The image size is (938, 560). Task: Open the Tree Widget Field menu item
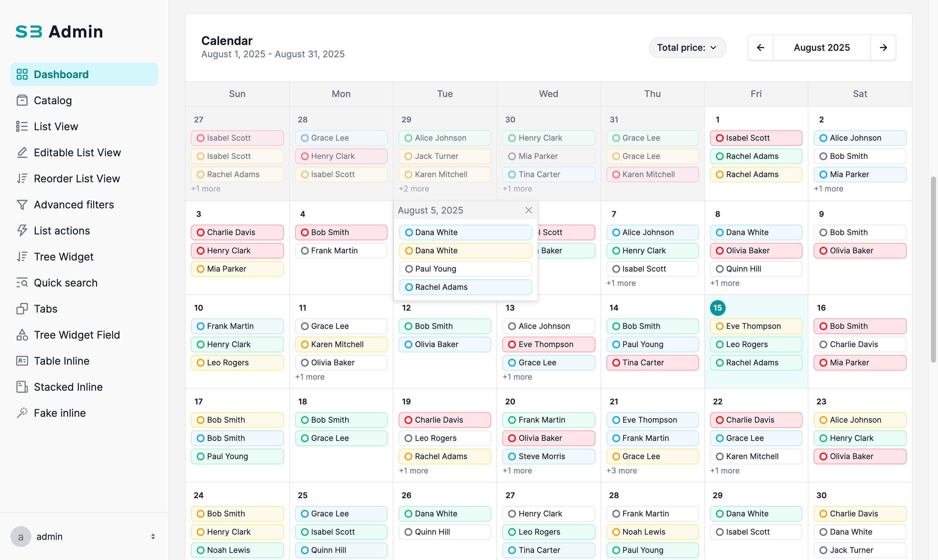77,335
